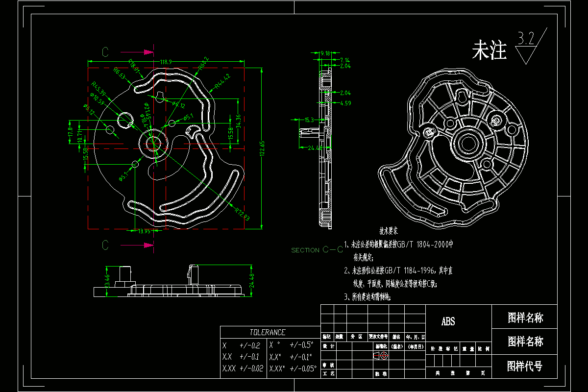Click the ⌀10.59 diameter dimension

(97, 100)
